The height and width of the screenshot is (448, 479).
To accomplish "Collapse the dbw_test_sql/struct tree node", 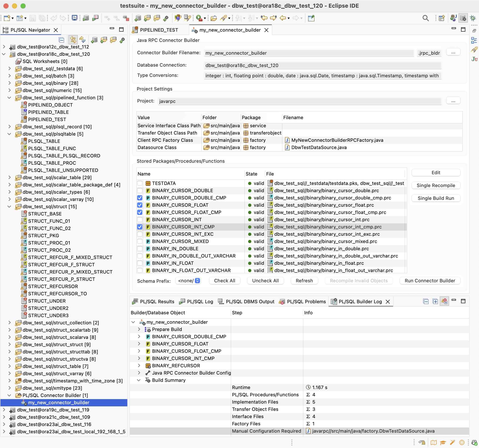I will pos(9,206).
